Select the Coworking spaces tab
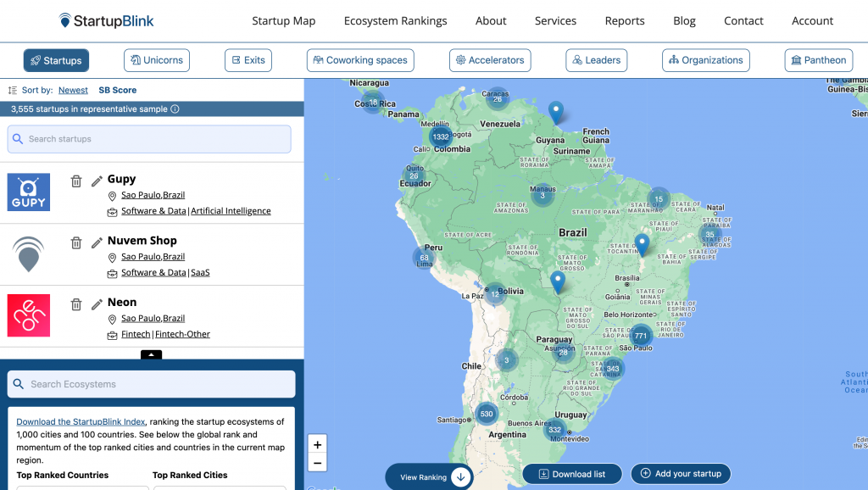 tap(359, 60)
